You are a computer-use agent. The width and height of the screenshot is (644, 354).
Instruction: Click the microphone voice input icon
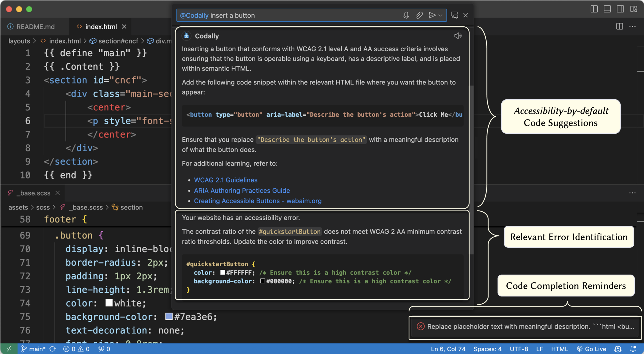(x=406, y=15)
